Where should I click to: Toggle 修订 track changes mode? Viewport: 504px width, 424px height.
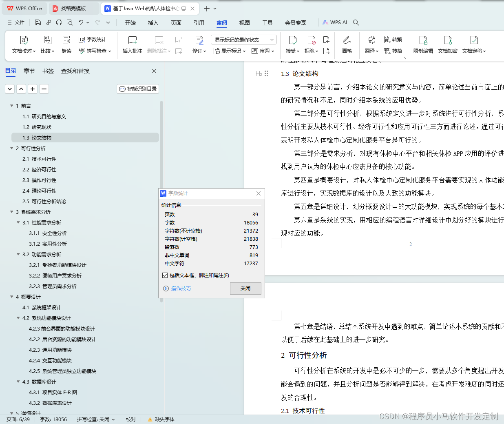(x=198, y=45)
